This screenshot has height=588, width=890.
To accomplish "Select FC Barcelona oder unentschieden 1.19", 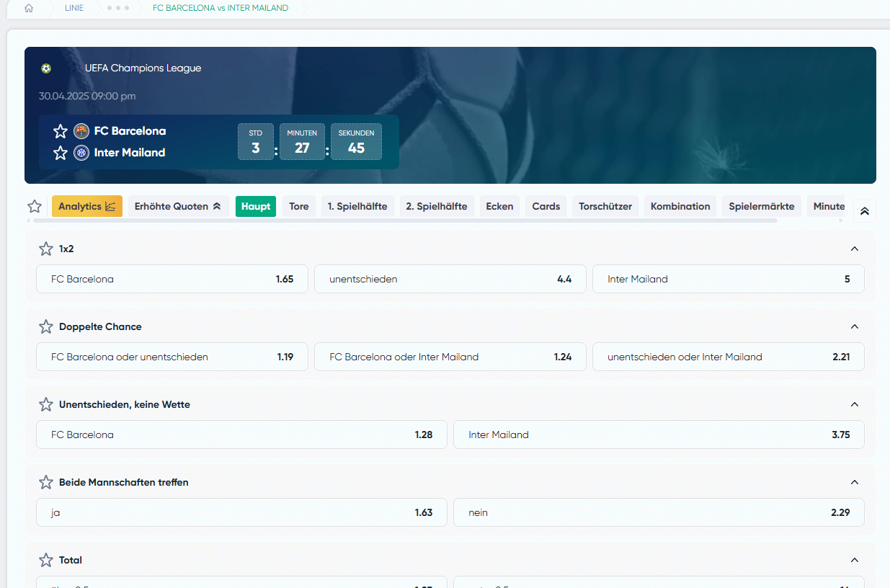I will [172, 357].
